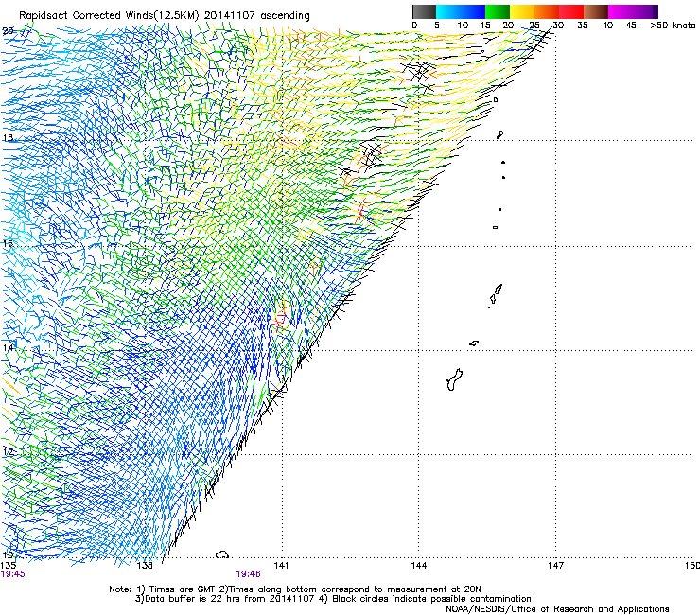Screen dimensions: 700x615
Task: Click the longitude label "144" on bottom axis
Action: coord(419,566)
